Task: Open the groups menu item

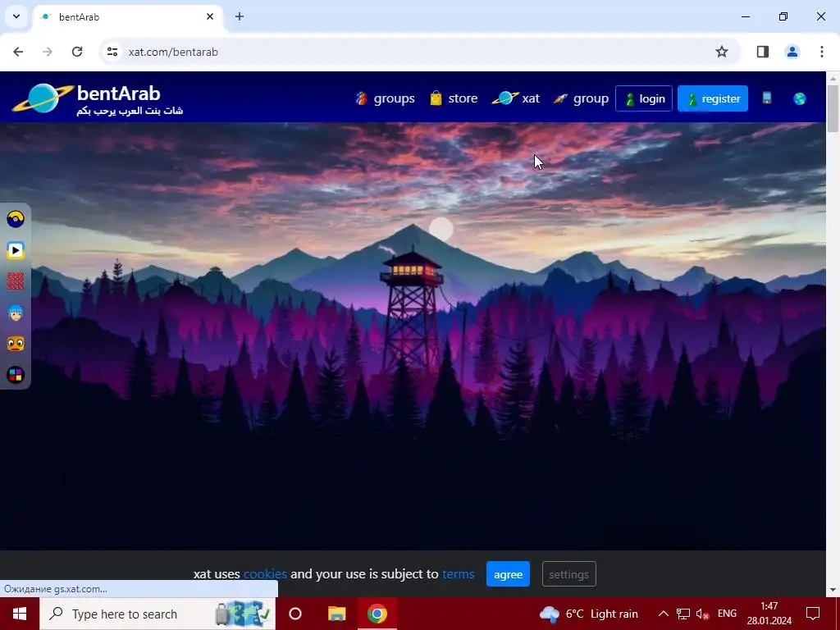Action: 385,98
